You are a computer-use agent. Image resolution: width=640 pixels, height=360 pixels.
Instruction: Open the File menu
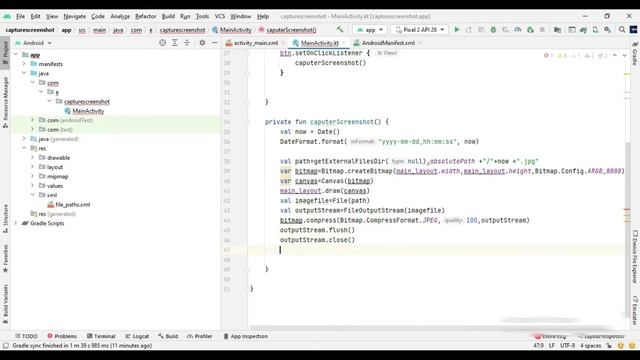[20, 16]
